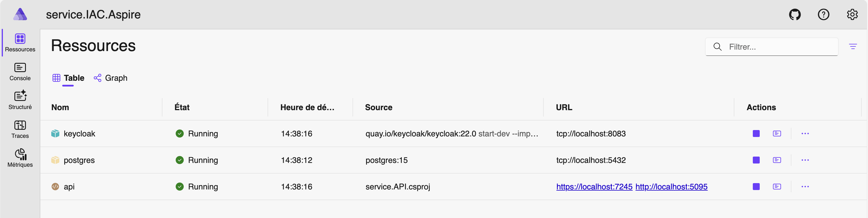Open the http://localhost:5095 link

(671, 187)
